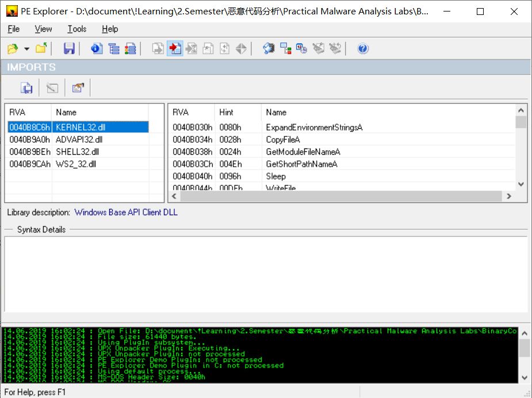Sort the imports by Hint column header
532x398 pixels.
click(227, 112)
